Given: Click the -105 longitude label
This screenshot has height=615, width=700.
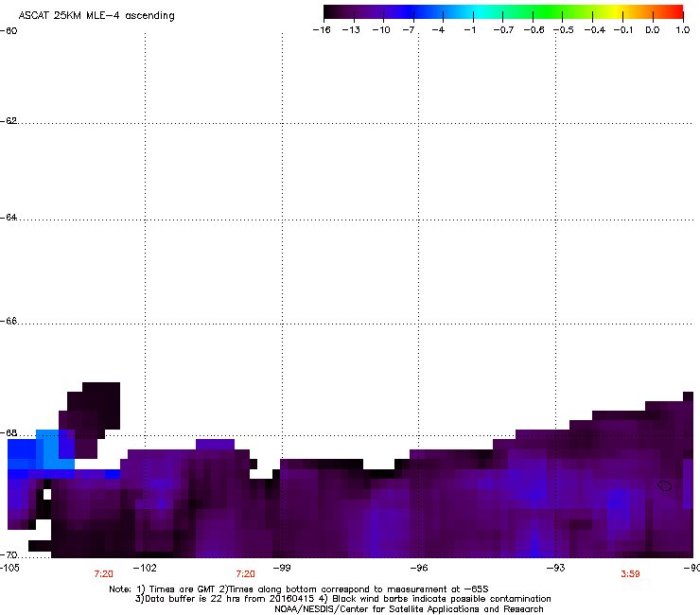Looking at the screenshot, I should (9, 568).
